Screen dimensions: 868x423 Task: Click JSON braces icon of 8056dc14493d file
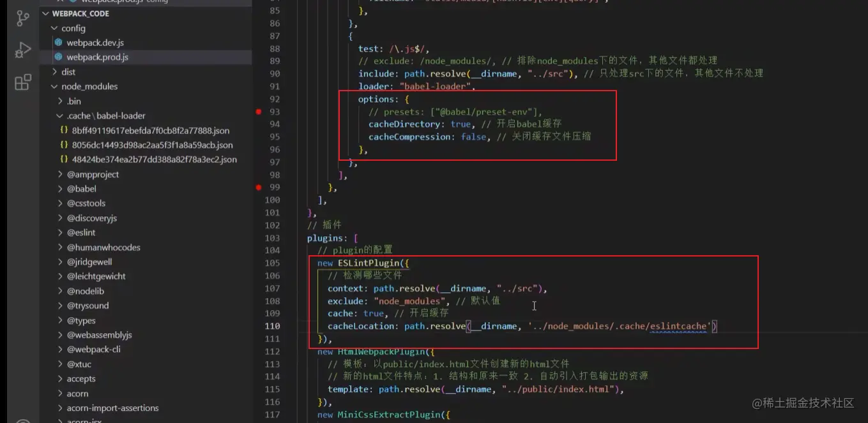tap(64, 145)
